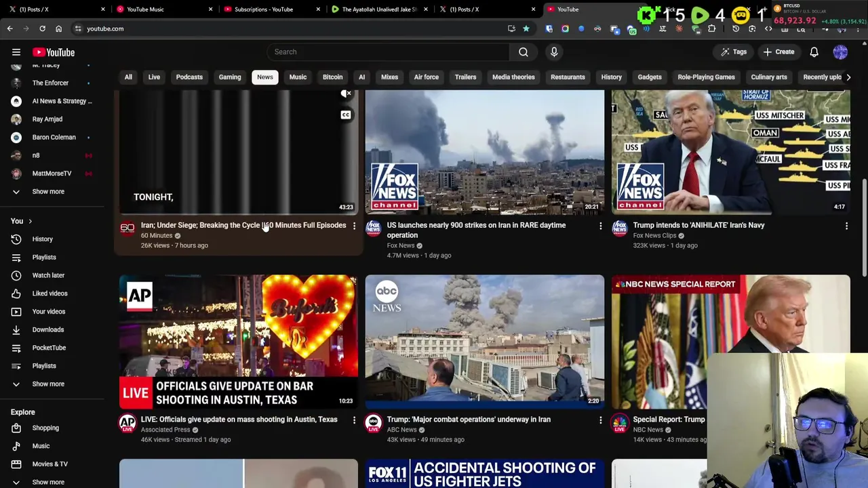Click the page vertical scrollbar
Image resolution: width=868 pixels, height=488 pixels.
tap(864, 228)
